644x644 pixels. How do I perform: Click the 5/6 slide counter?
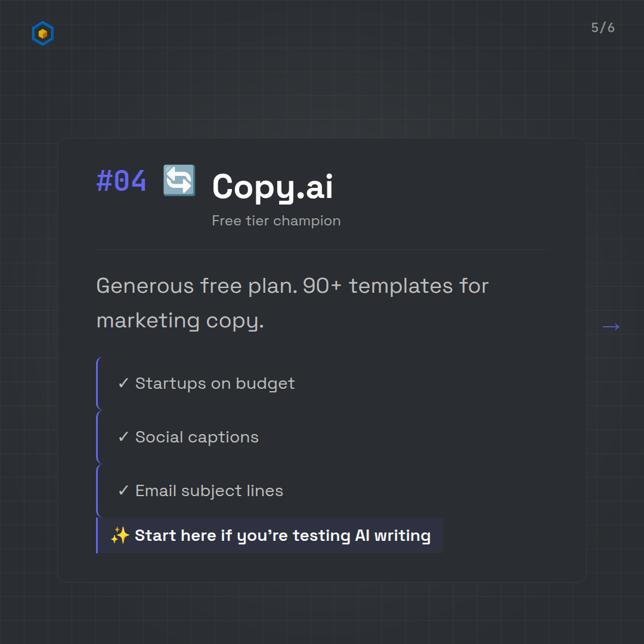(x=603, y=28)
